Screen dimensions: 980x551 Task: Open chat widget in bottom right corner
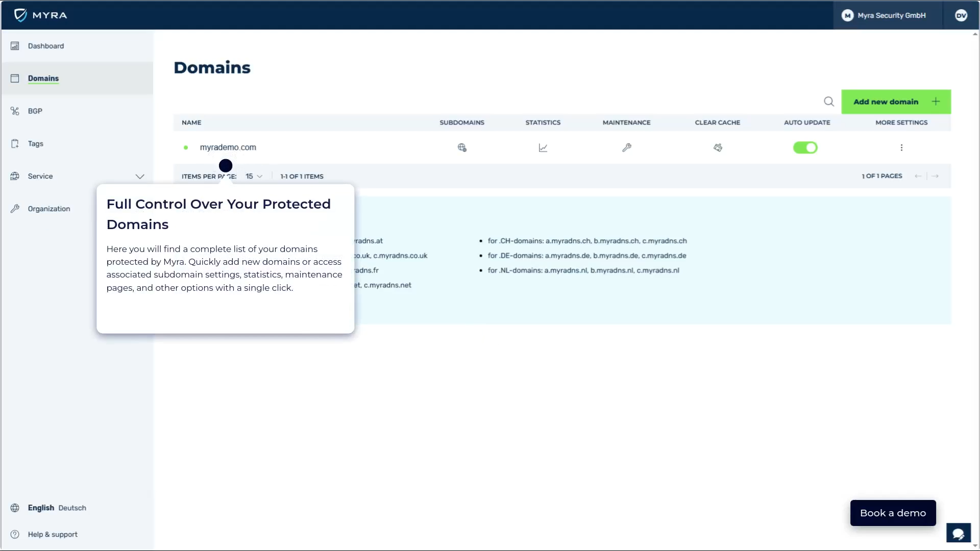(x=959, y=533)
